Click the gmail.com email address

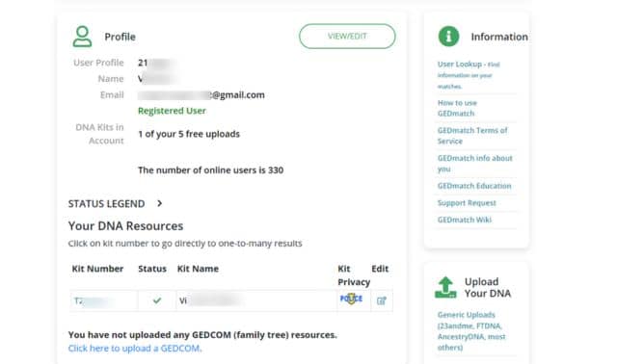click(x=201, y=95)
